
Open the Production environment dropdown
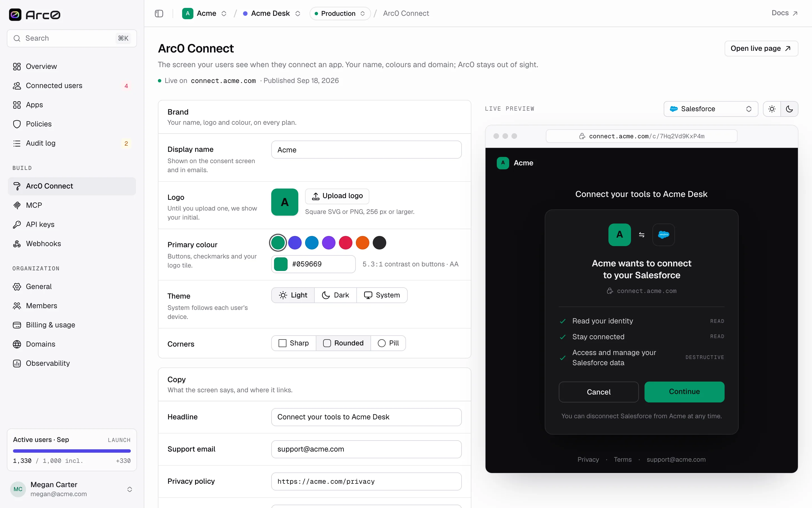[340, 14]
